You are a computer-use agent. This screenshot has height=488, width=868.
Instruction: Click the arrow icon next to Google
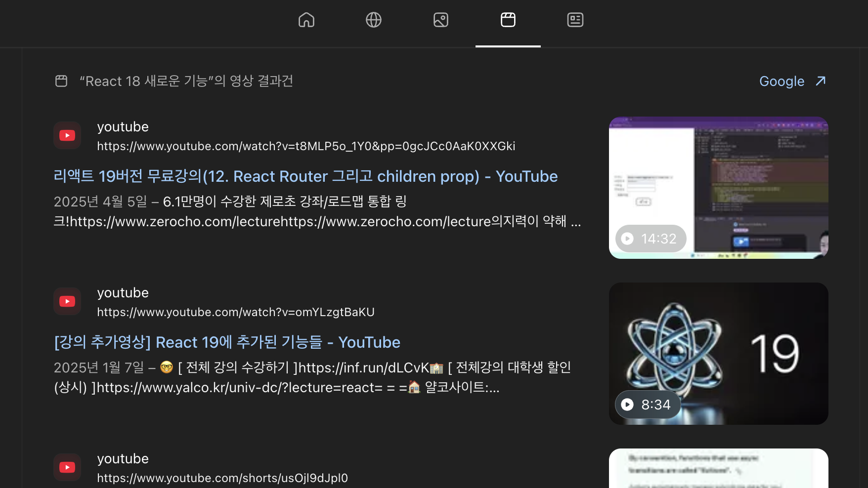(821, 81)
